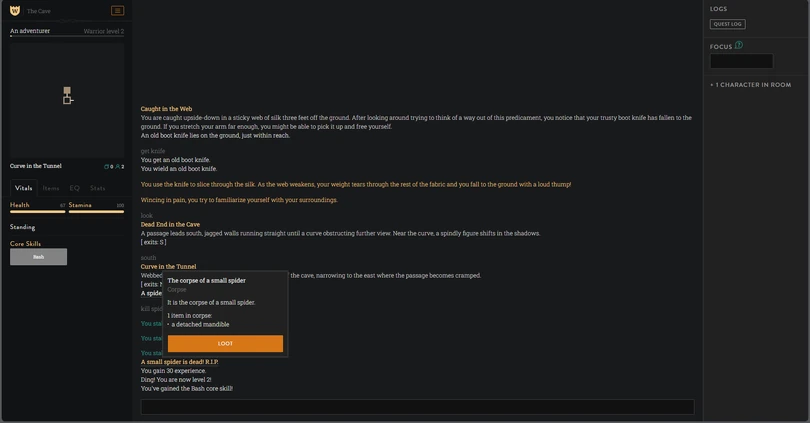Image resolution: width=810 pixels, height=423 pixels.
Task: Click the "Dead End in the Cave" room title
Action: 170,225
